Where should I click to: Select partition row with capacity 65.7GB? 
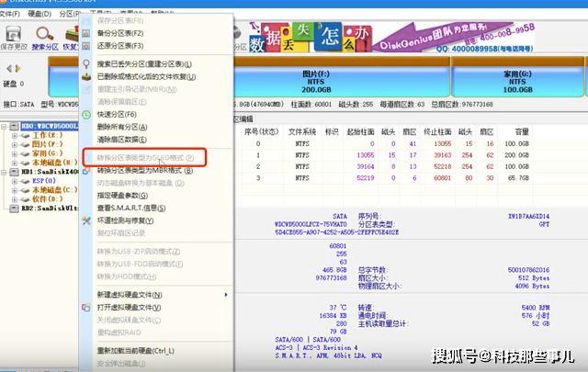(386, 178)
